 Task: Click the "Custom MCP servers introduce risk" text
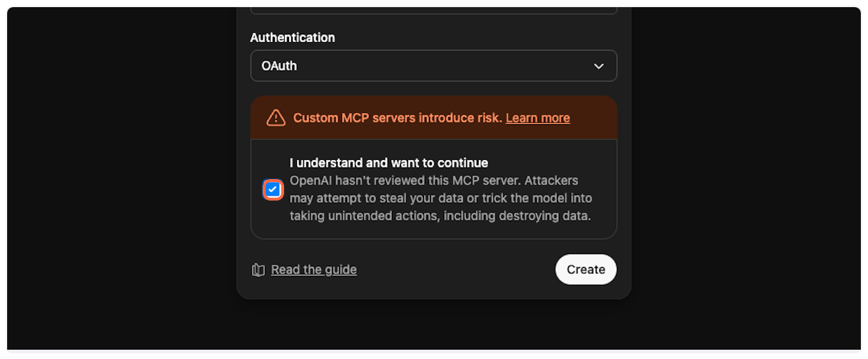(398, 118)
